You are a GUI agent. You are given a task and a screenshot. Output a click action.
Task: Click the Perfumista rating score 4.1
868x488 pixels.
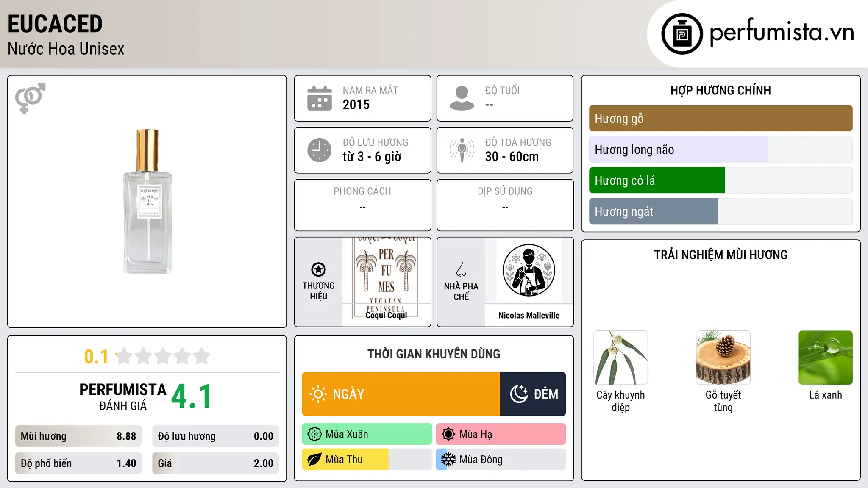[192, 396]
